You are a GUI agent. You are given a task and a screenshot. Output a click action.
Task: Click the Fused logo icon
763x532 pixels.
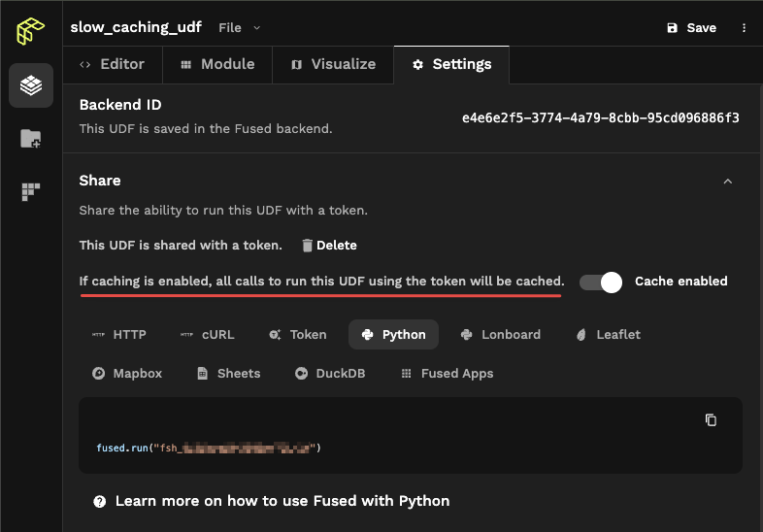pos(31,31)
